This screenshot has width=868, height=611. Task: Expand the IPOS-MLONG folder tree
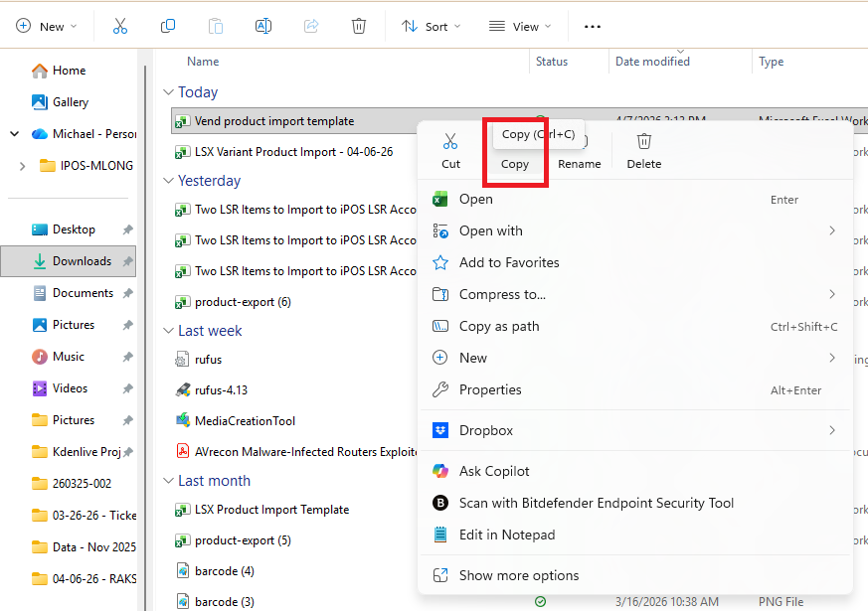pyautogui.click(x=22, y=166)
